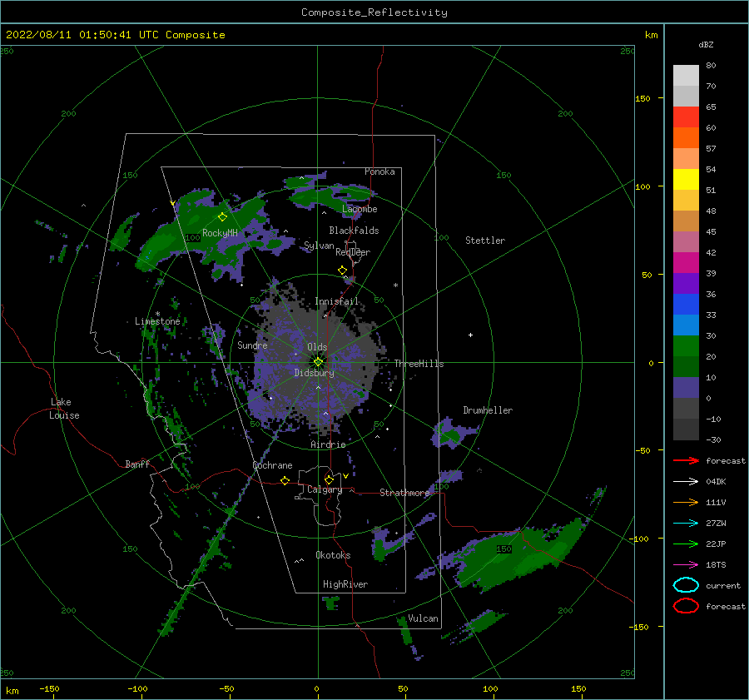The height and width of the screenshot is (700, 749).
Task: Click the yellow diamond marker above Calgary
Action: point(329,479)
